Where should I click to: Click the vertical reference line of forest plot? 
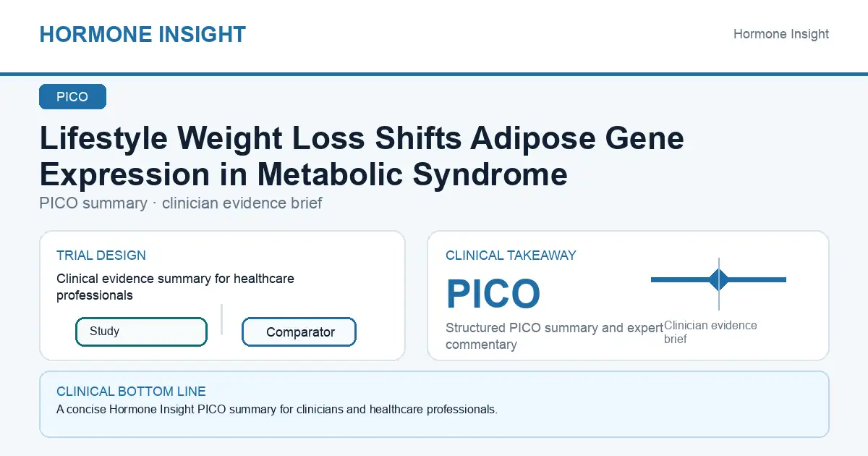pos(719,284)
